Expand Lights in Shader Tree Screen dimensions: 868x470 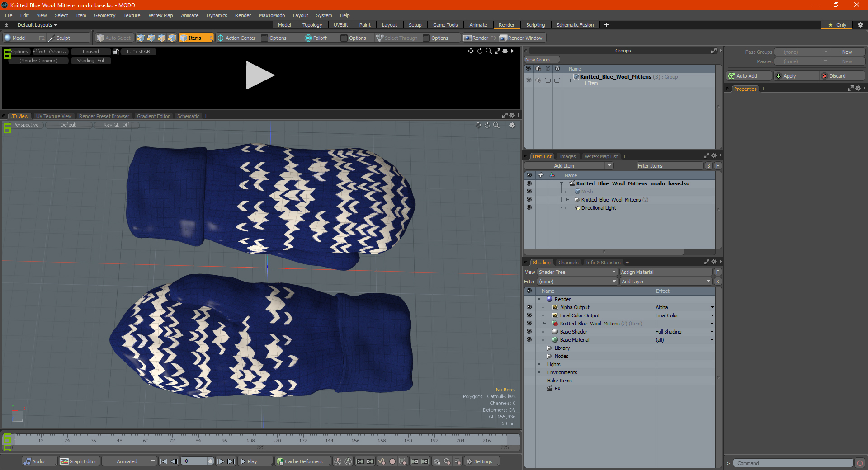coord(539,364)
